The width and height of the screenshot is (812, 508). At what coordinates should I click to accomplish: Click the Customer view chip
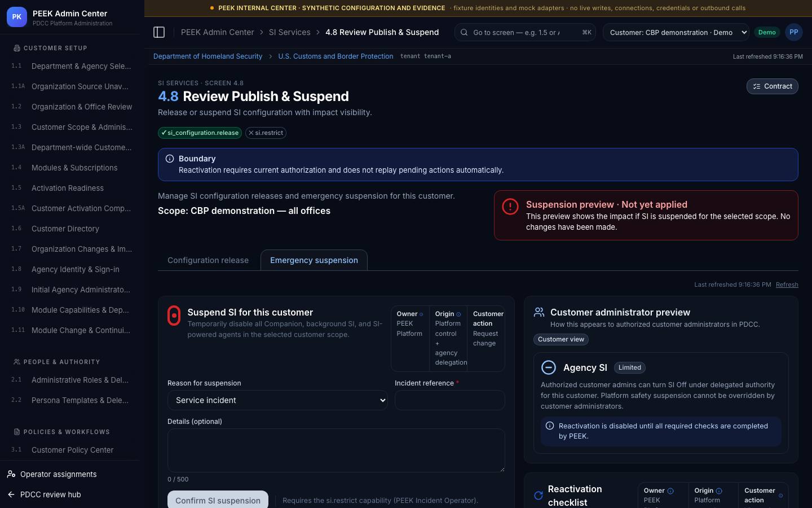coord(561,339)
